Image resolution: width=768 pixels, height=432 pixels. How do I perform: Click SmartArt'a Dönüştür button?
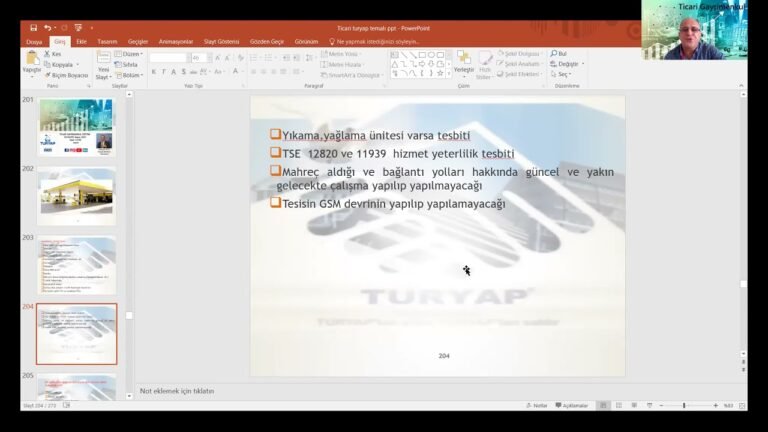(352, 75)
